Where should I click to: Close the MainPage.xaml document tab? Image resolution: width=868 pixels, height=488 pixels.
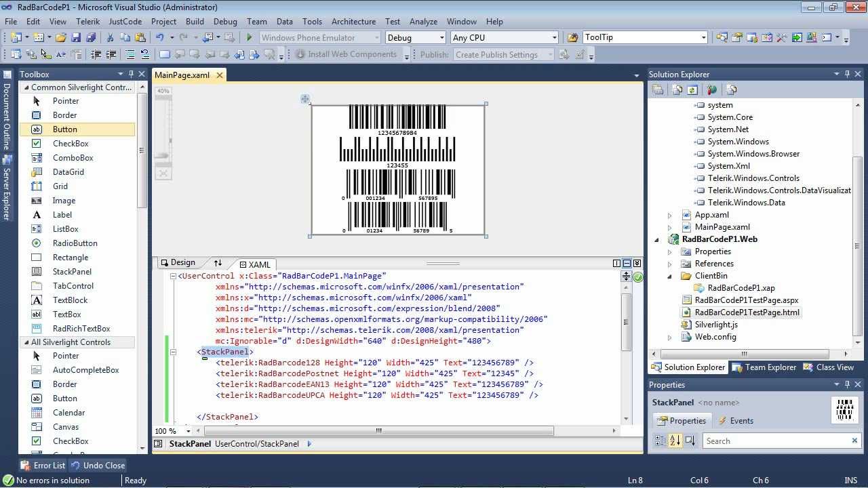click(219, 75)
